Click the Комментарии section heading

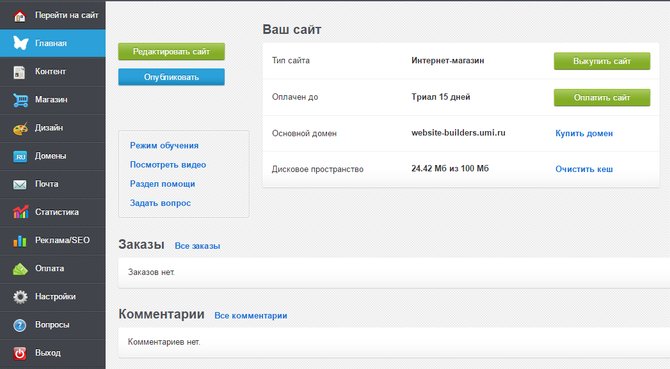pyautogui.click(x=162, y=314)
